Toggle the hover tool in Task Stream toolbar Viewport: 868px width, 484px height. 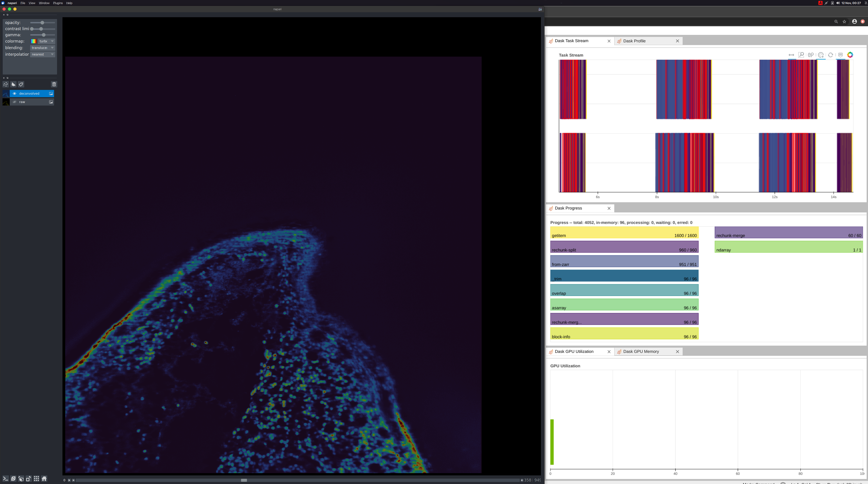coord(840,55)
